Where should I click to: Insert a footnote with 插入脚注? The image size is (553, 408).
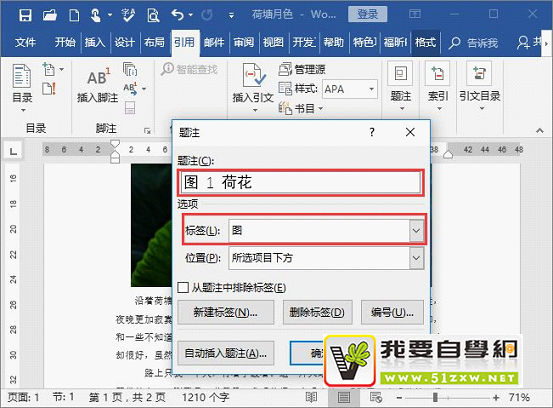[98, 85]
